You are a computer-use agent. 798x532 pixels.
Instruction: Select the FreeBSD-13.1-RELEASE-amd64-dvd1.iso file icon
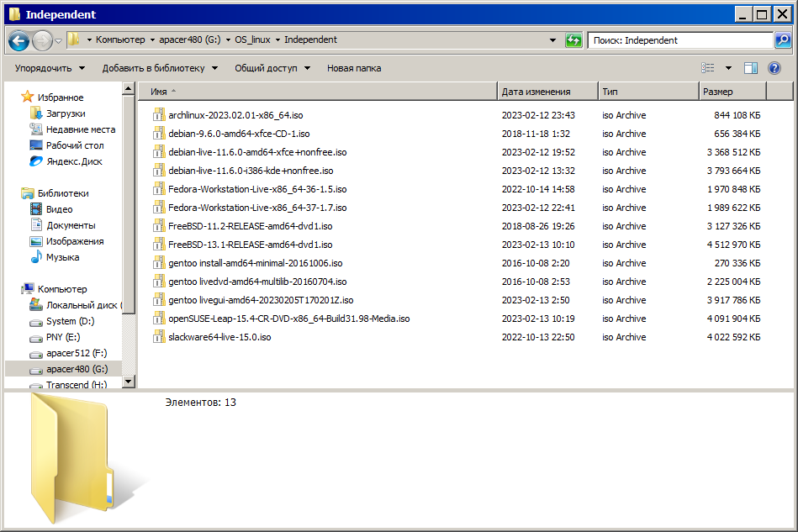point(159,245)
